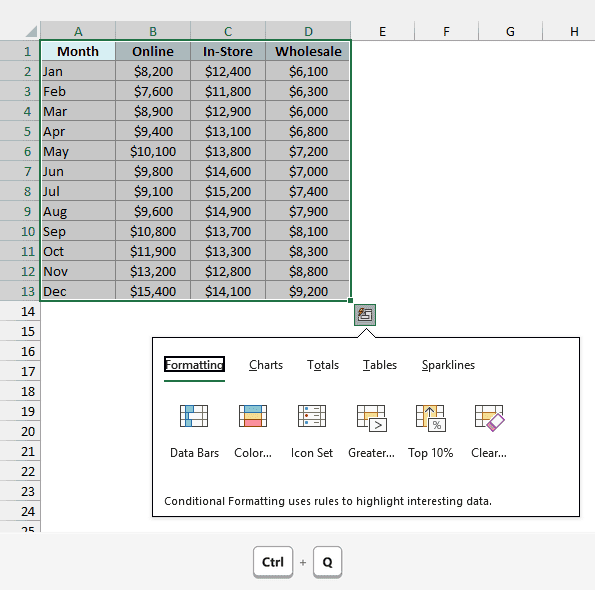
Task: Open the Sparklines tab
Action: click(x=449, y=365)
